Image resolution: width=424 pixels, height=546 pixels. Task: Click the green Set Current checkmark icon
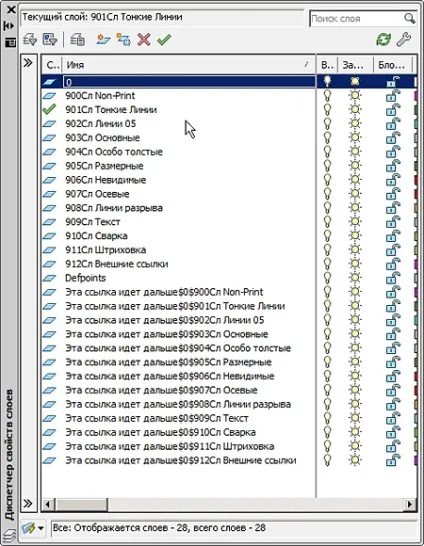[164, 39]
